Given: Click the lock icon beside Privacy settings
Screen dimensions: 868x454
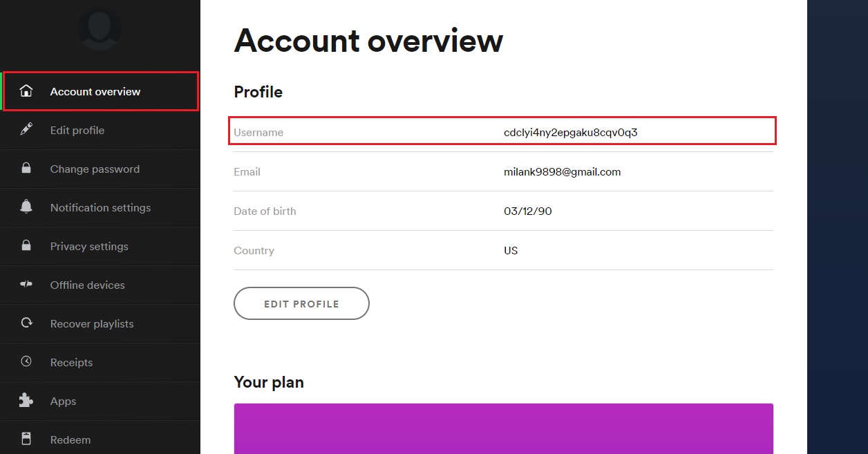Looking at the screenshot, I should coord(26,246).
